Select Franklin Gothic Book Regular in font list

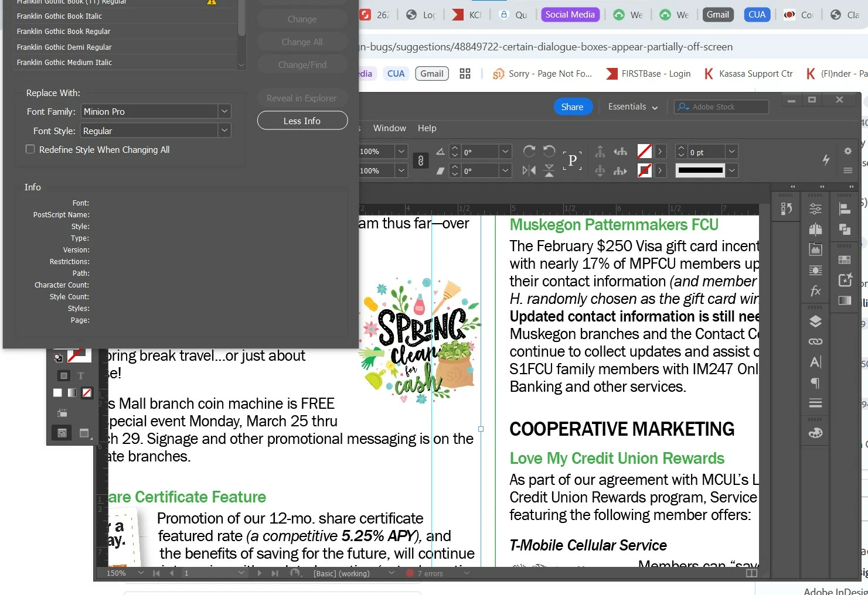(x=125, y=31)
